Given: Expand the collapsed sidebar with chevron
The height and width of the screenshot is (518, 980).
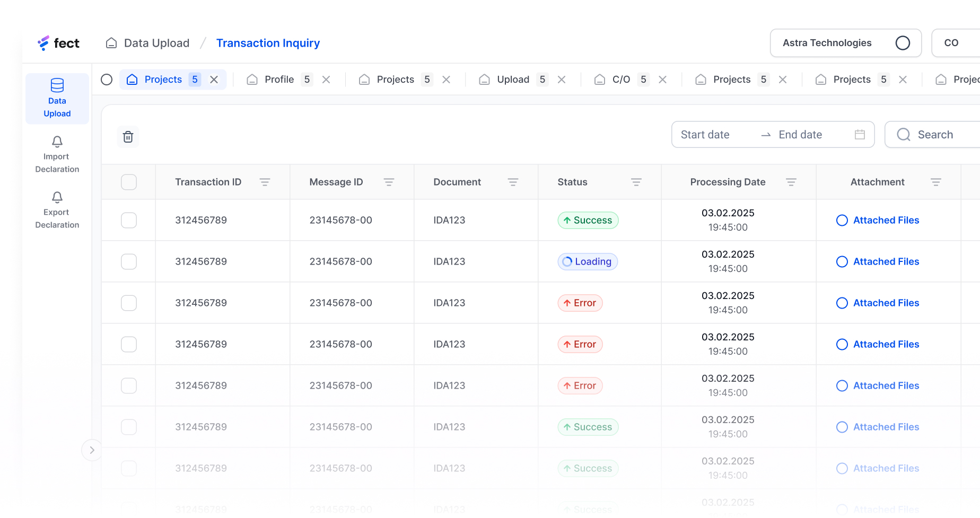Looking at the screenshot, I should pos(92,450).
